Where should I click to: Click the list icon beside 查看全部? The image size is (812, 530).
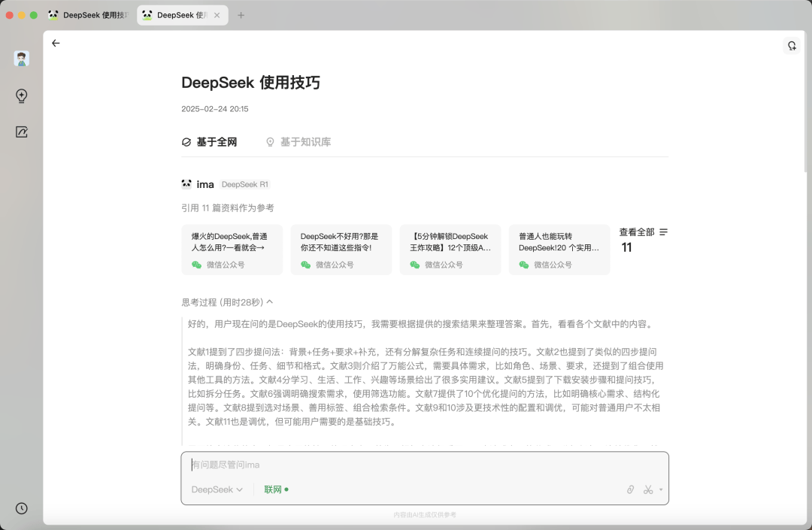(x=663, y=232)
